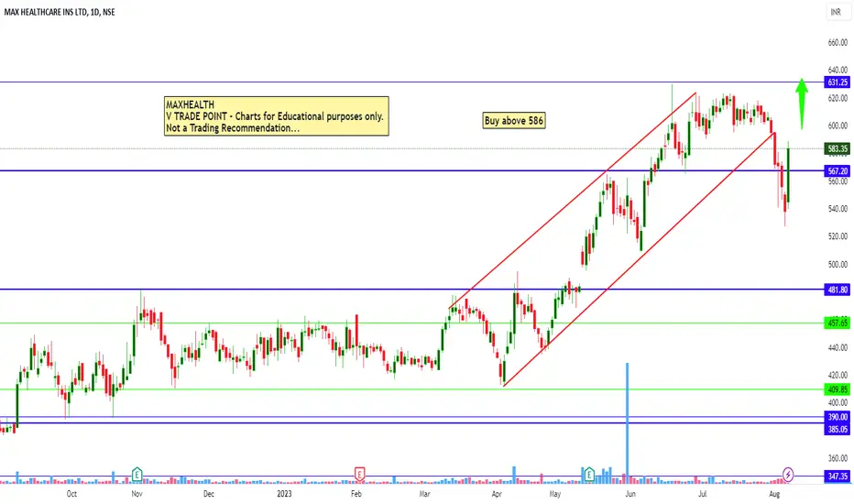Click the Apr label on time axis

coord(496,494)
